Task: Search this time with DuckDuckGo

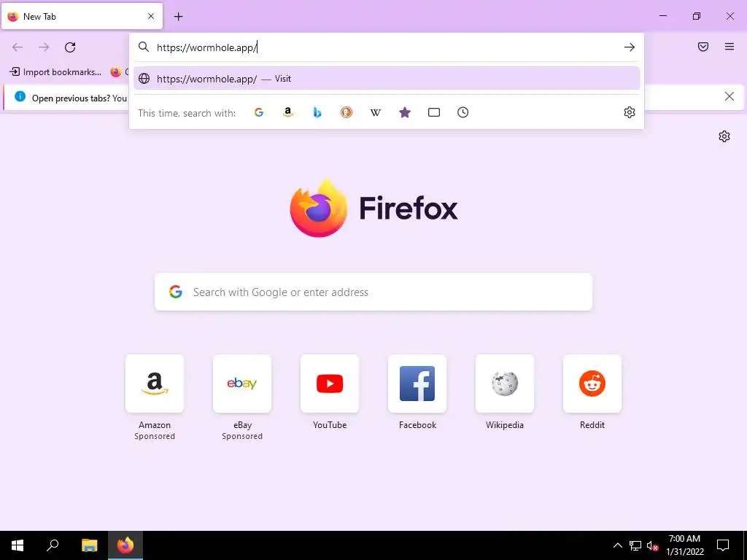Action: point(347,112)
